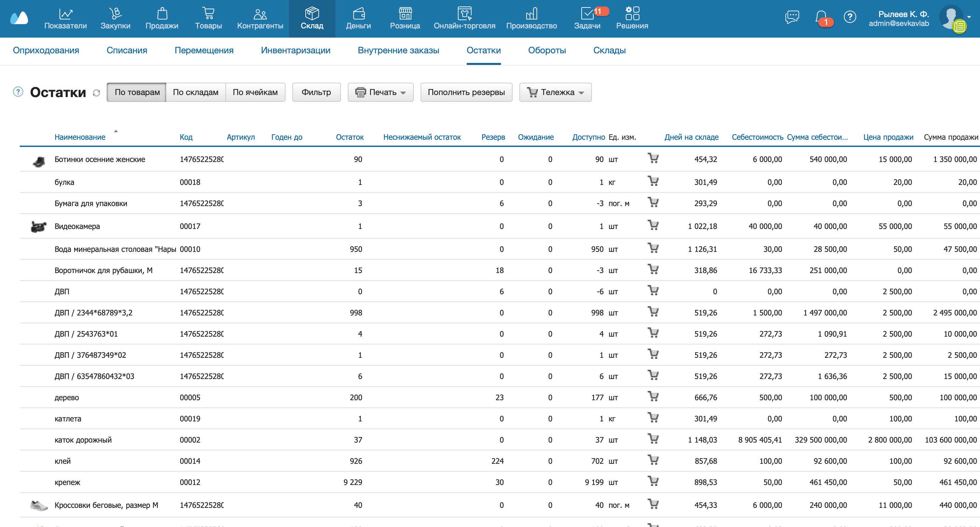Click the Ботинки осенние женские product thumbnail

tap(39, 159)
